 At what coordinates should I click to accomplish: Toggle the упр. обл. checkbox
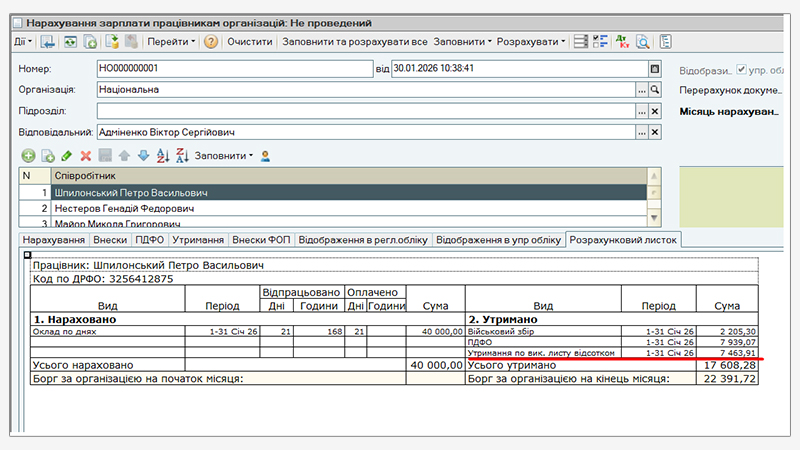741,70
